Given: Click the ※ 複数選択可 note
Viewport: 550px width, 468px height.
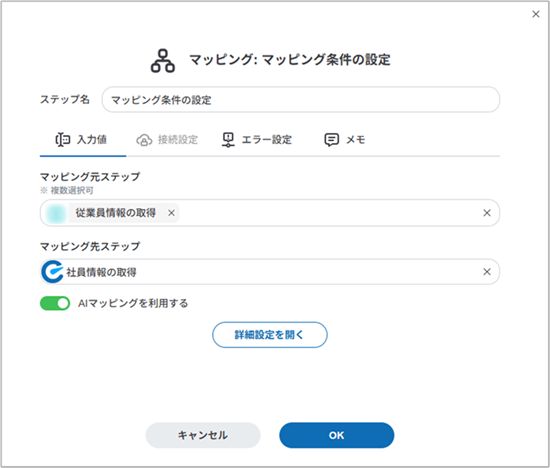Looking at the screenshot, I should (x=67, y=190).
